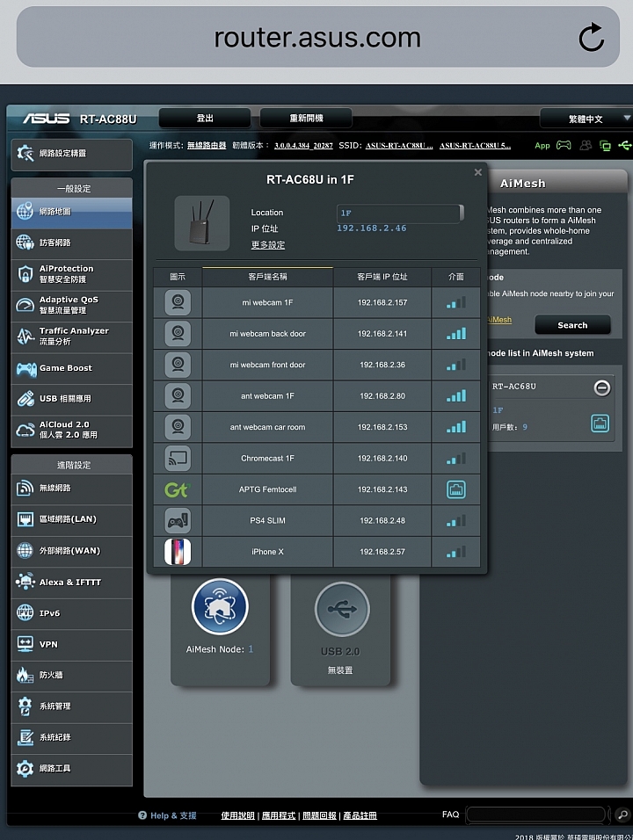Screen dimensions: 633x840
Task: Click webcam icon of mi webcam 1F
Action: (178, 302)
